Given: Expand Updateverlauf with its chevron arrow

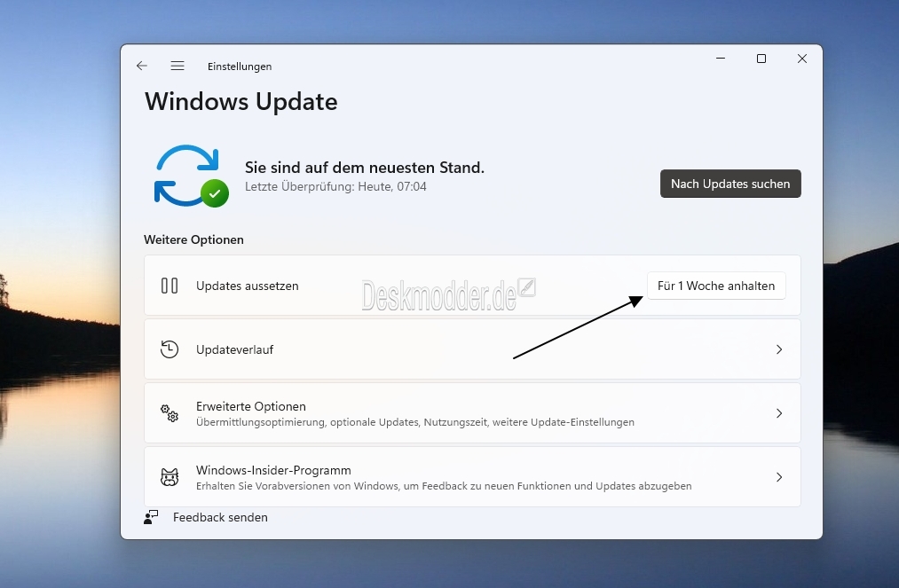Looking at the screenshot, I should [779, 349].
